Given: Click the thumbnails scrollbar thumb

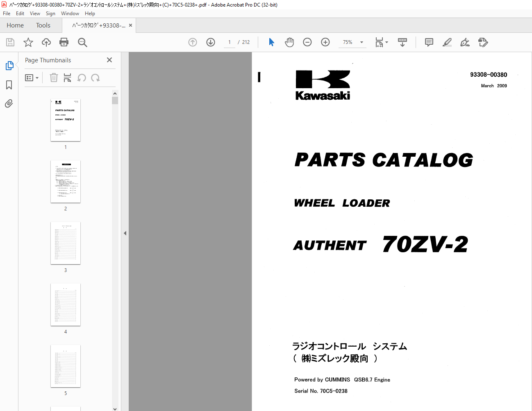Looking at the screenshot, I should [x=115, y=100].
